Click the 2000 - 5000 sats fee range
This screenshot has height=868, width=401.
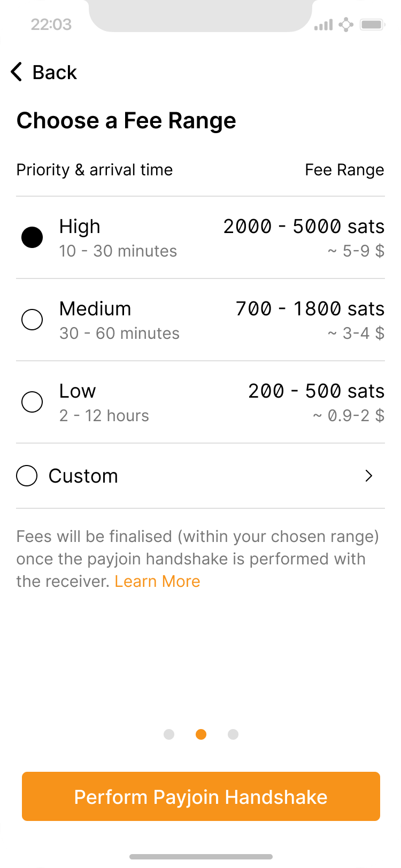[304, 227]
